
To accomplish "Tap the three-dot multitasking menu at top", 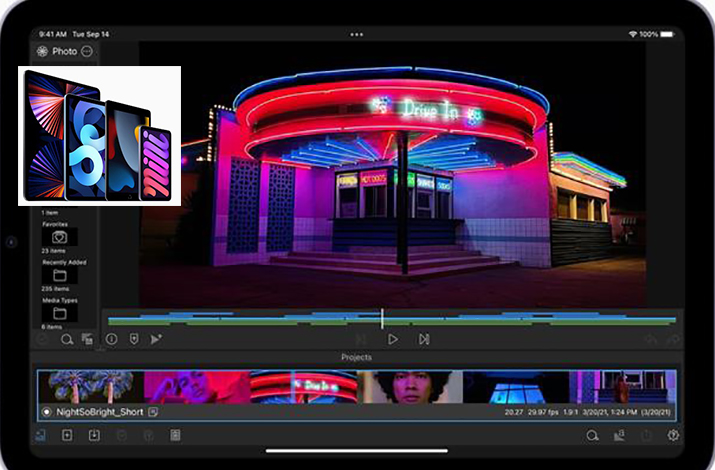I will 357,34.
